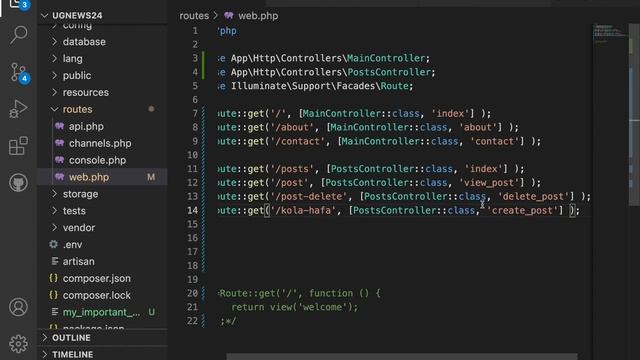Viewport: 640px width, 360px height.
Task: Open the Extensions view
Action: pyautogui.click(x=18, y=146)
